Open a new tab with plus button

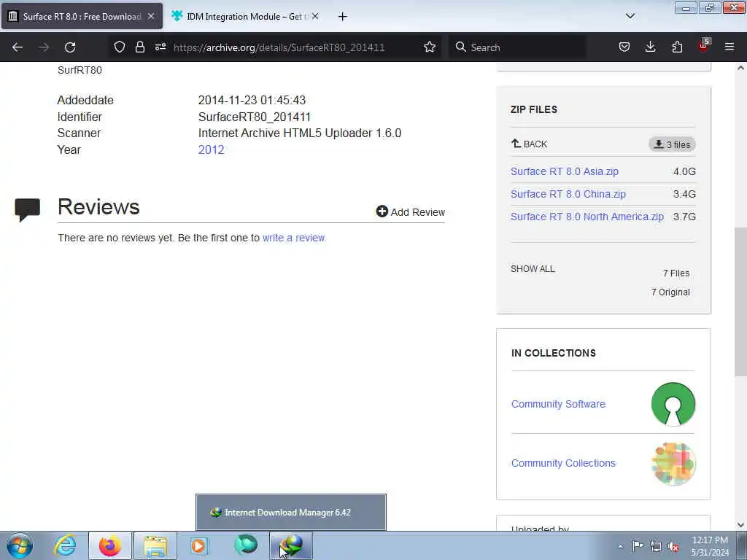point(342,17)
